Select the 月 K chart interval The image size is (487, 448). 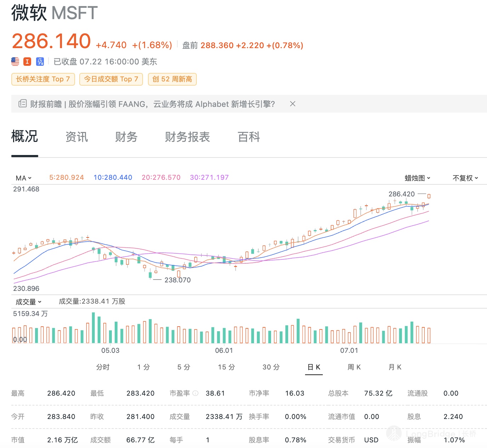click(395, 367)
